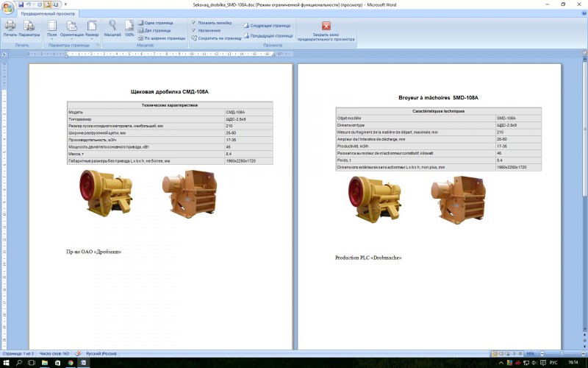Click 'Production PLC «Drobmache»' line
This screenshot has height=368, width=588.
coord(368,258)
